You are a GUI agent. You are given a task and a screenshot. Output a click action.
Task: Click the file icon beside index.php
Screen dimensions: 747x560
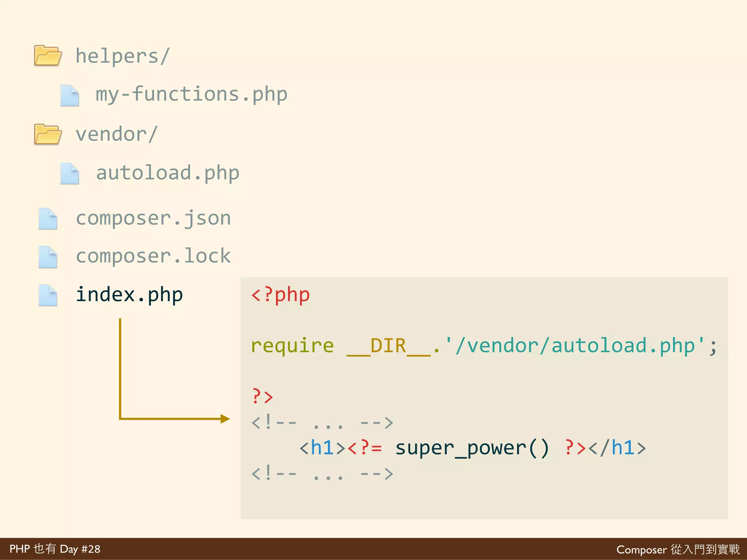[x=48, y=295]
